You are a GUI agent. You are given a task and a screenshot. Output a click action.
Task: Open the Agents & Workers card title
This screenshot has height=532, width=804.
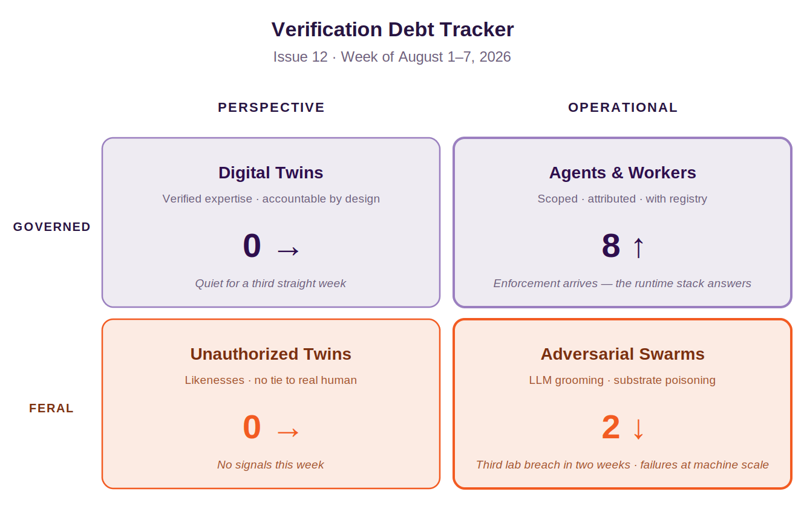623,173
